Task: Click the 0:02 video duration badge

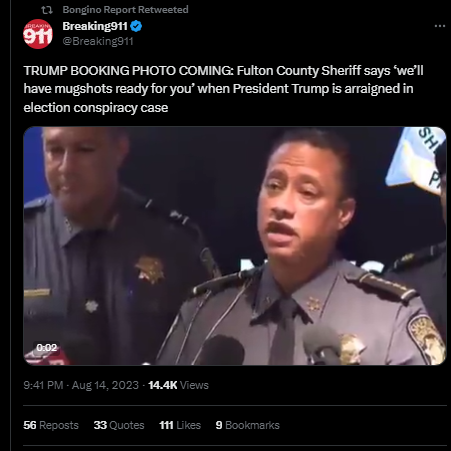Action: click(x=47, y=348)
